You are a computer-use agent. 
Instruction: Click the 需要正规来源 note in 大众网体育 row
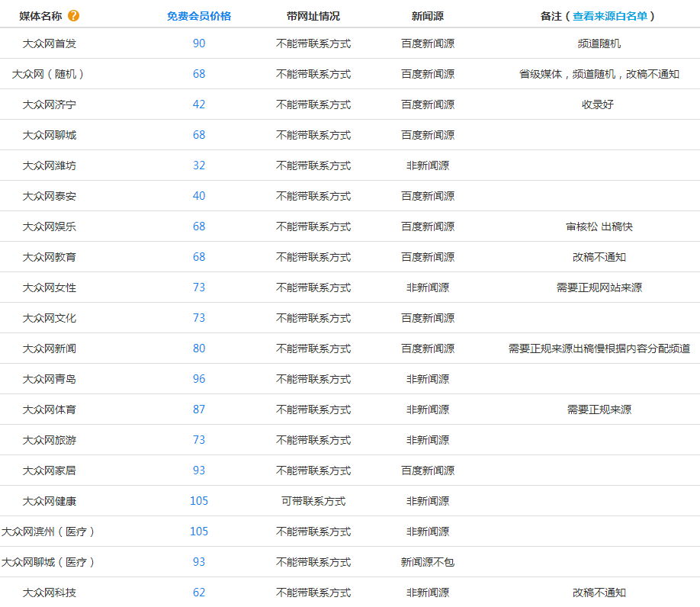[x=599, y=409]
